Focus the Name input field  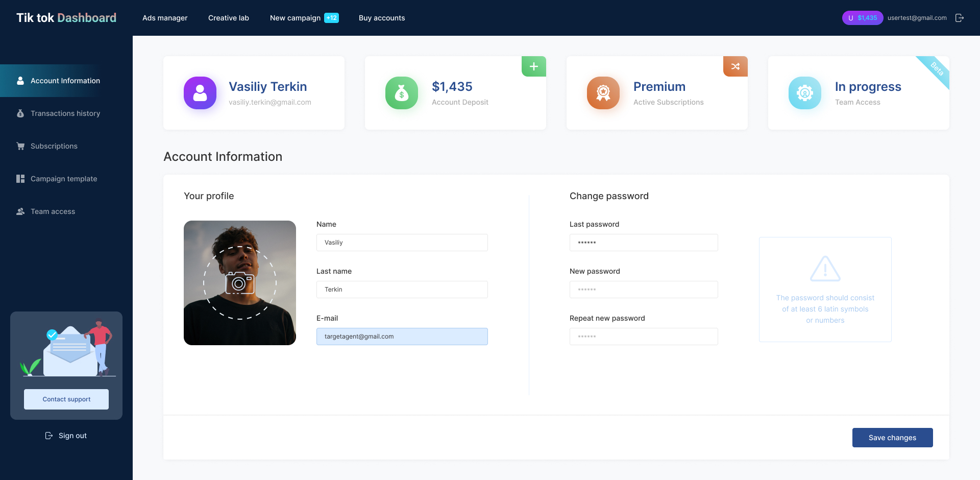[x=402, y=243]
